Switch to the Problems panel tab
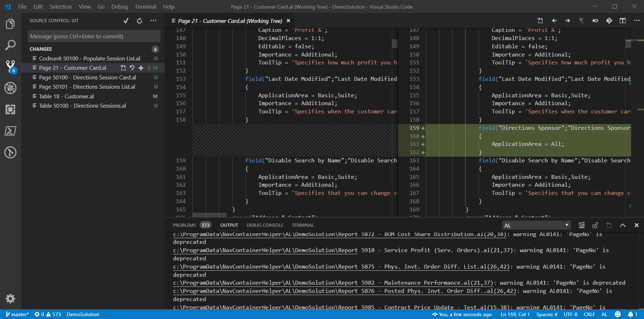The image size is (644, 319). [185, 225]
